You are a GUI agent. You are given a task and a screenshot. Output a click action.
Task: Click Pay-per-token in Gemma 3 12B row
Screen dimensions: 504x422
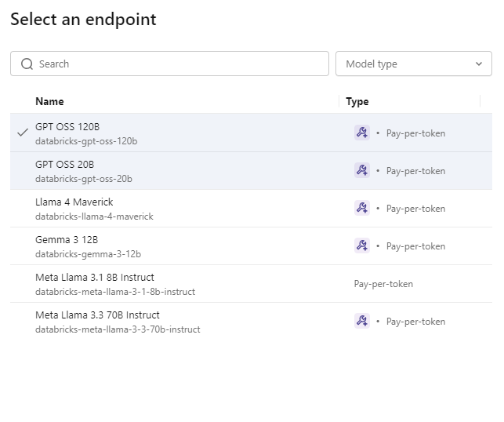pos(415,246)
